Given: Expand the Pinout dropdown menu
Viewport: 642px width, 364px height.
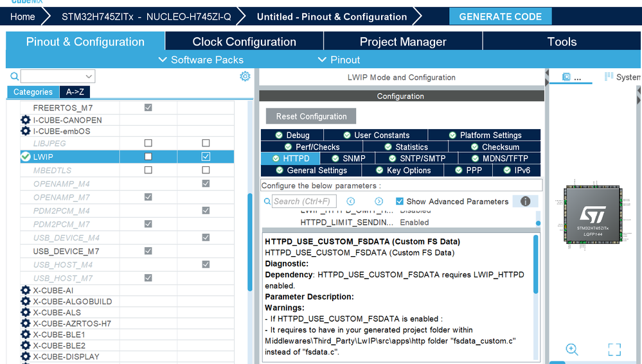Looking at the screenshot, I should (x=339, y=60).
